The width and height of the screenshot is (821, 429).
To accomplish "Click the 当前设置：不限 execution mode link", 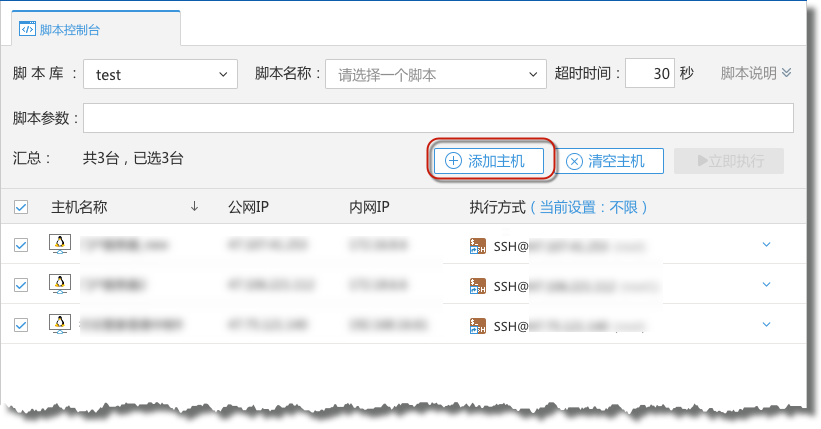I will tap(589, 207).
